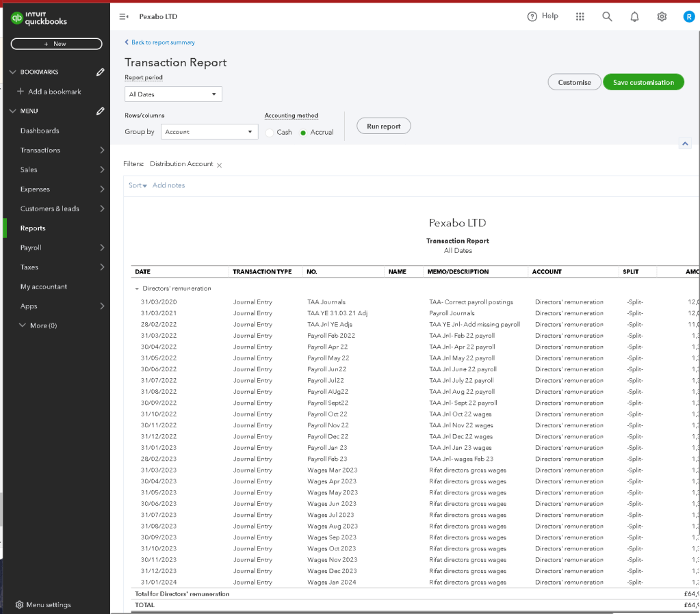Click 'TAA Jnl Oct 22 wages' memo

pos(461,414)
